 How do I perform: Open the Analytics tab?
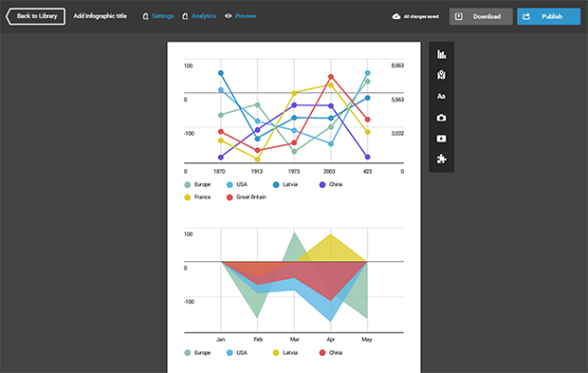pyautogui.click(x=199, y=16)
